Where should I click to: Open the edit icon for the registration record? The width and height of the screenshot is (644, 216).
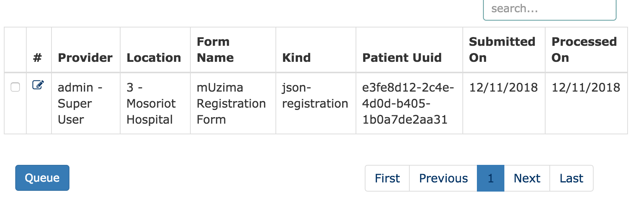point(38,85)
